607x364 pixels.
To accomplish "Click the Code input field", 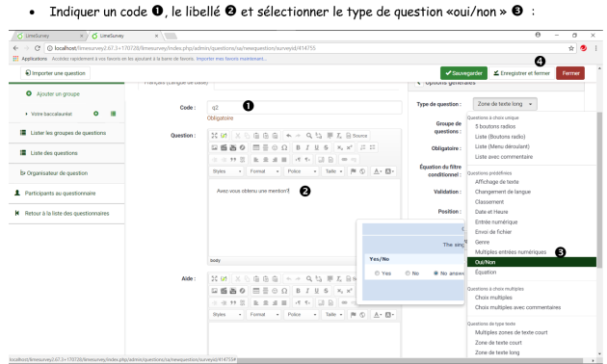I will [304, 108].
